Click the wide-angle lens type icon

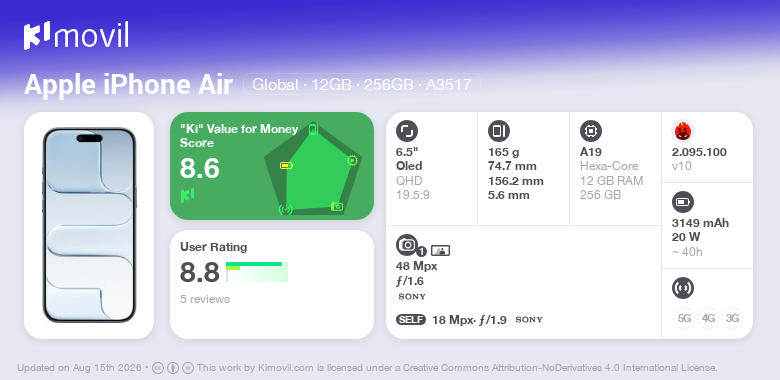click(x=440, y=251)
